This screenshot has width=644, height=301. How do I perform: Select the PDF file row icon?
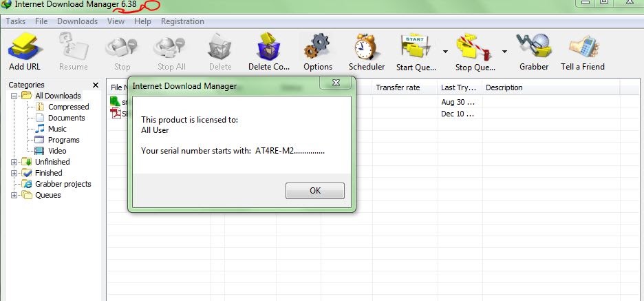coord(116,114)
